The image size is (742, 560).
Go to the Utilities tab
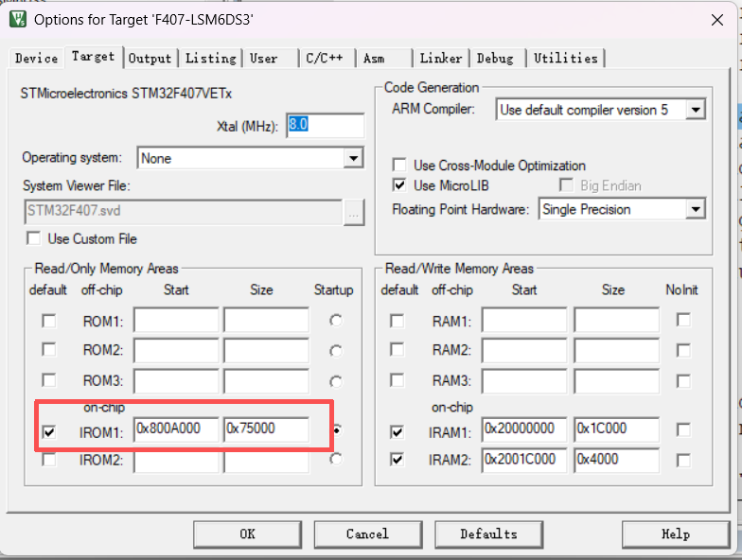coord(566,59)
